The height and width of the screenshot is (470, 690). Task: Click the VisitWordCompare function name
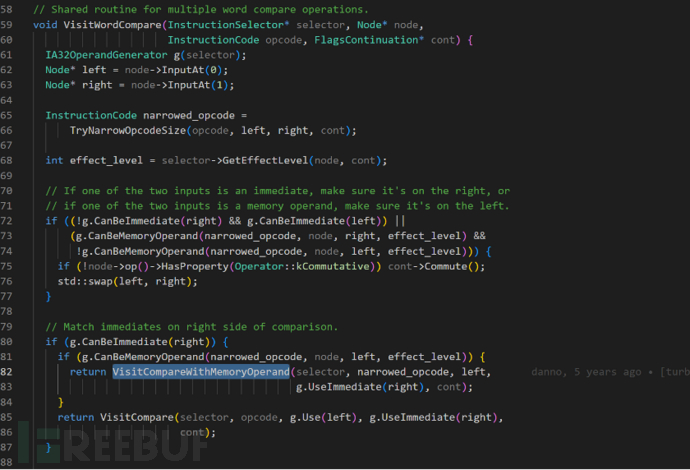click(x=112, y=25)
